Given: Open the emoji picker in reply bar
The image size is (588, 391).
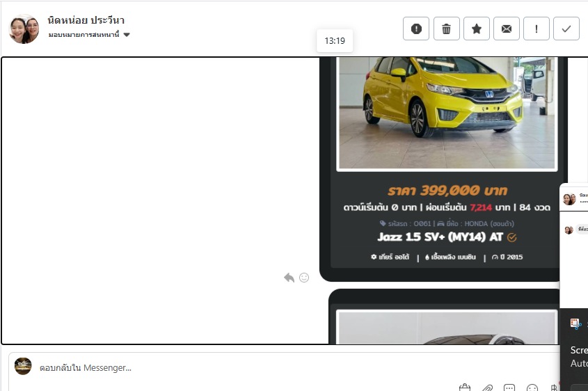Looking at the screenshot, I should coord(532,388).
